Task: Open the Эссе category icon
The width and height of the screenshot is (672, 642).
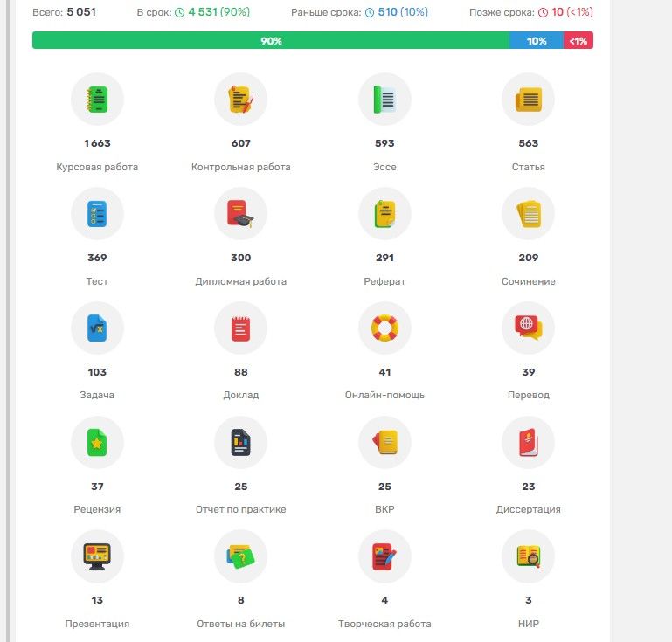Action: click(384, 100)
